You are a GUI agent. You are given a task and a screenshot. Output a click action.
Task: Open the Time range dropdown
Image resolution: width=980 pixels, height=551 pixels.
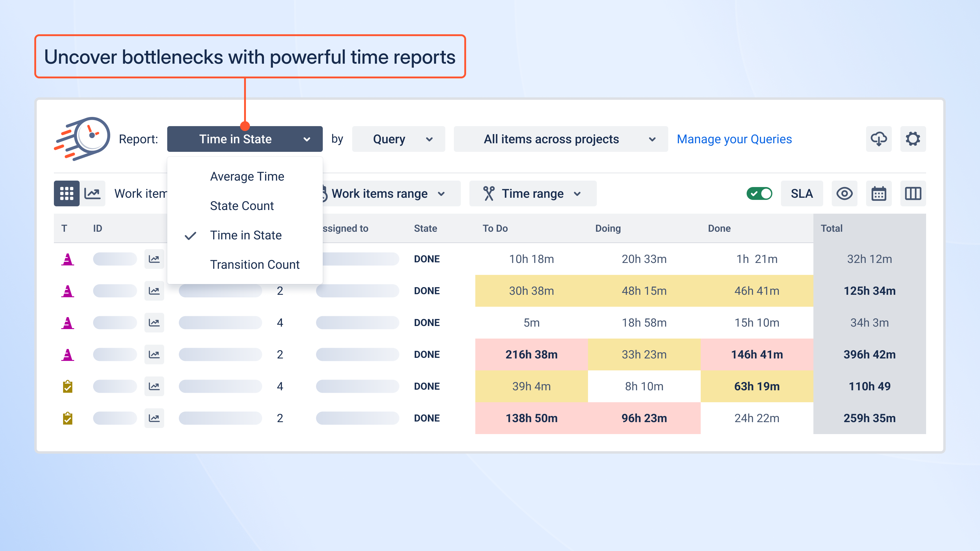tap(532, 193)
